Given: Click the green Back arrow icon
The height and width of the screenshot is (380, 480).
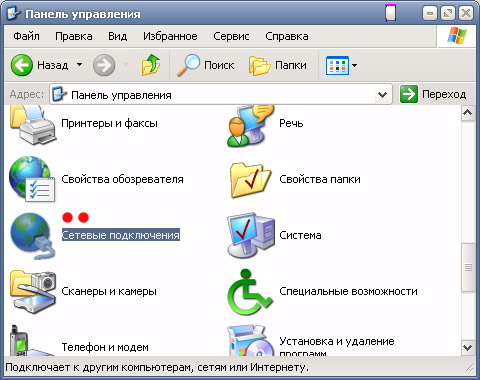Looking at the screenshot, I should click(22, 65).
